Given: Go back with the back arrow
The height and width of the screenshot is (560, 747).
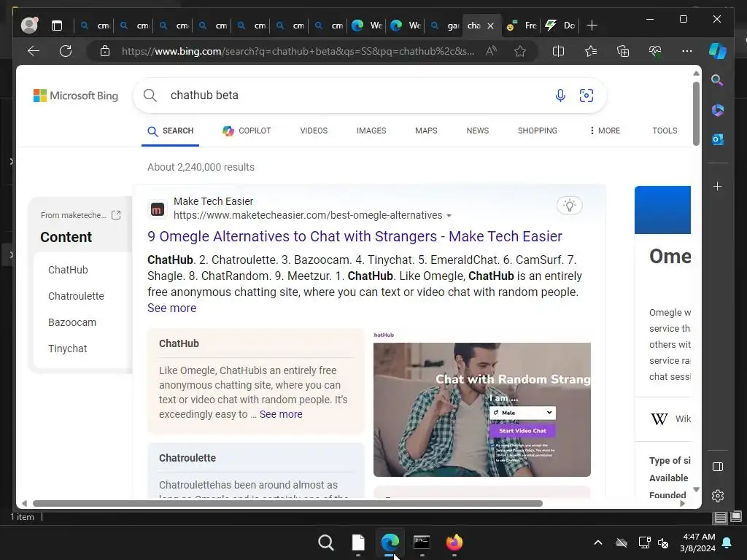Looking at the screenshot, I should tap(34, 51).
